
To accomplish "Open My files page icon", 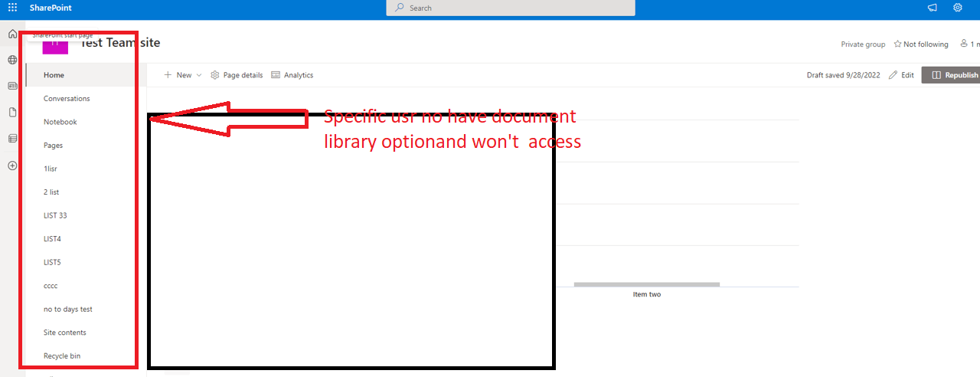I will (12, 113).
